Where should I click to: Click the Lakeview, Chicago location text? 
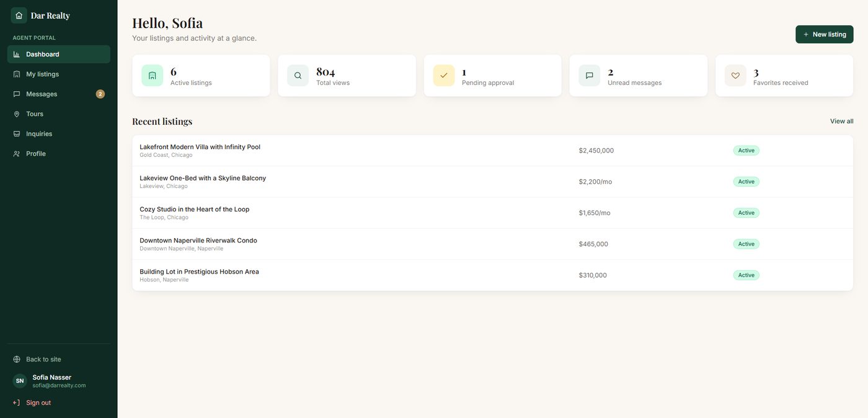pos(164,186)
